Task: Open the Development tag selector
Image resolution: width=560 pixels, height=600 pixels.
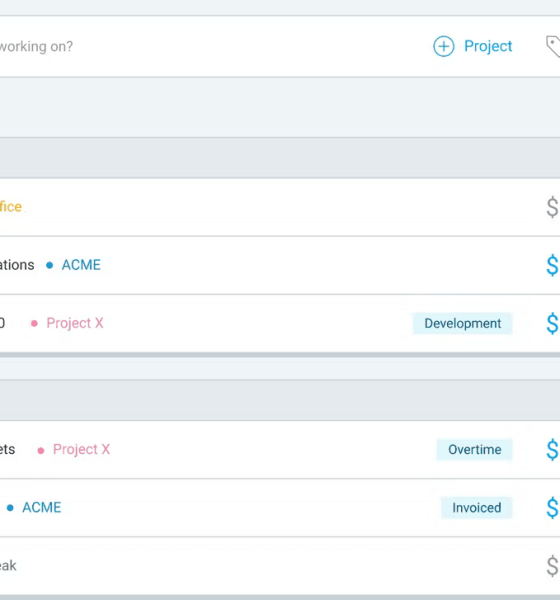Action: 462,324
